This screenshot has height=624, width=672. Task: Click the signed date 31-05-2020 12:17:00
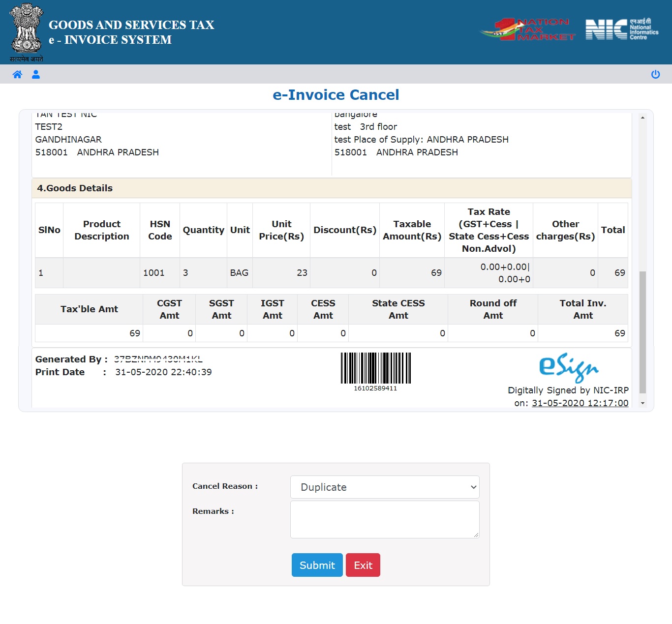pyautogui.click(x=580, y=403)
